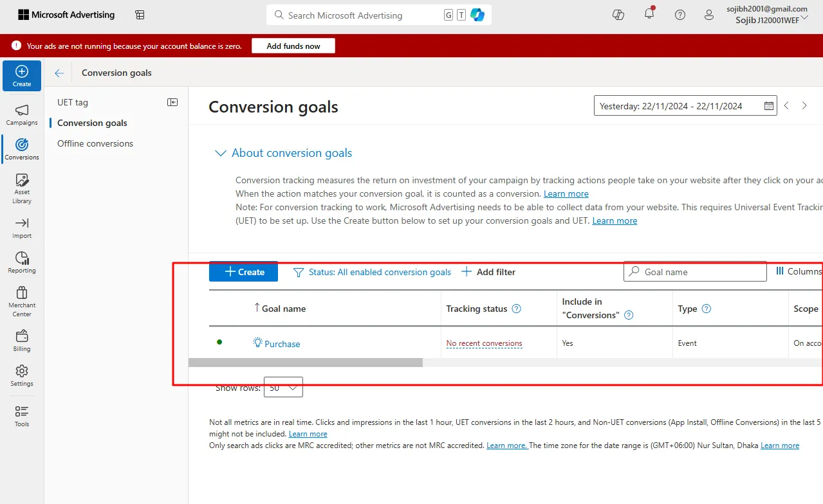Go to the next date range
This screenshot has height=504, width=823.
[x=804, y=106]
